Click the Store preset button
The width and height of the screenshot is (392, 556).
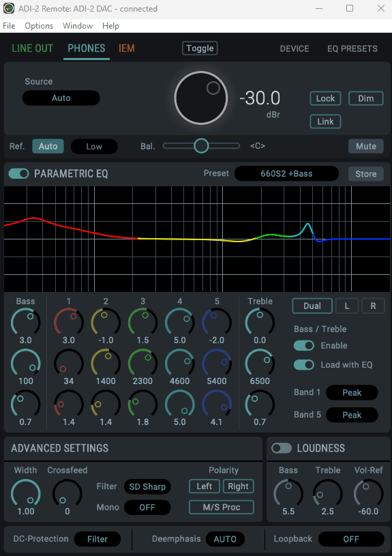[366, 174]
